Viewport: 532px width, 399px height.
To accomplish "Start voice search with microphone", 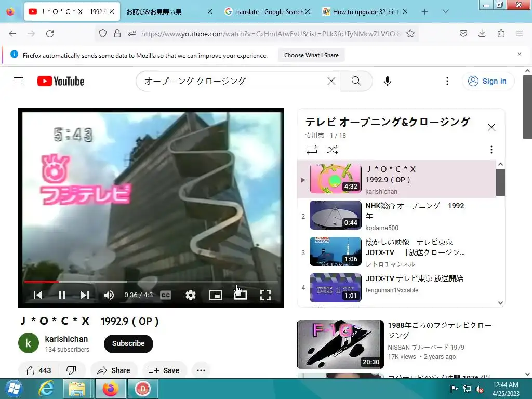I will (388, 81).
